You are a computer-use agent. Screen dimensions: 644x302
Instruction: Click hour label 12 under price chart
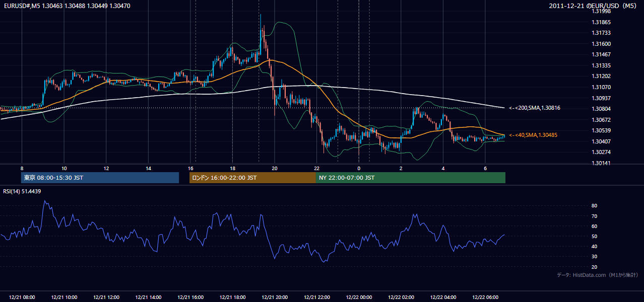106,168
